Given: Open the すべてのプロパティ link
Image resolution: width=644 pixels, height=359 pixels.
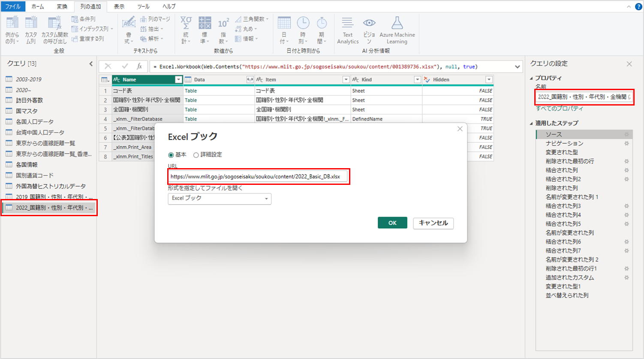Looking at the screenshot, I should (559, 109).
